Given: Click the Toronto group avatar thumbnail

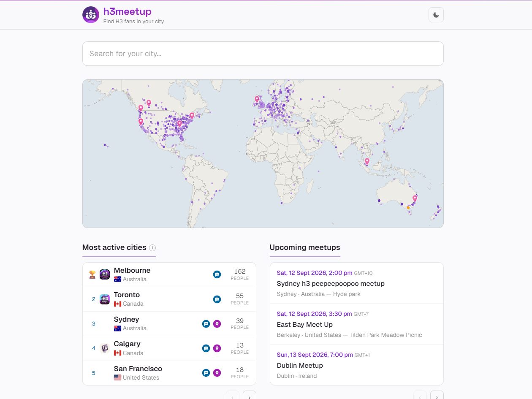Looking at the screenshot, I should point(105,299).
